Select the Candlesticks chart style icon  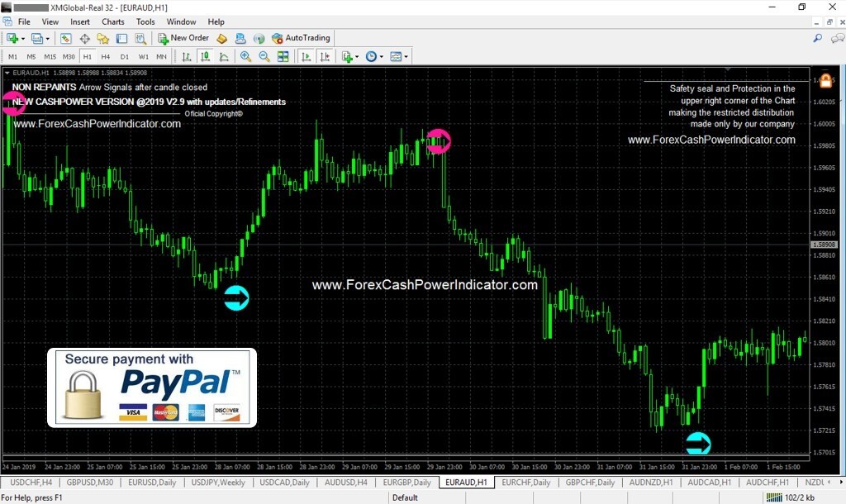pyautogui.click(x=205, y=57)
